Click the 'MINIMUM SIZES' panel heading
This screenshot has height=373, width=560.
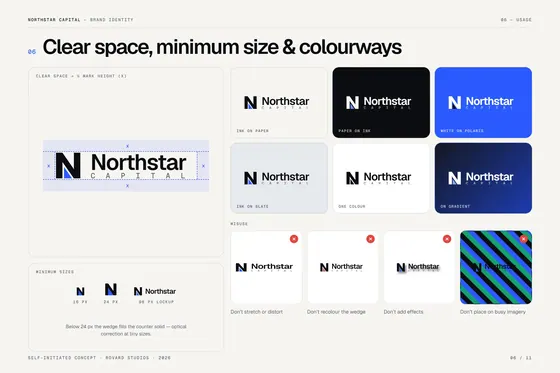[x=55, y=272]
